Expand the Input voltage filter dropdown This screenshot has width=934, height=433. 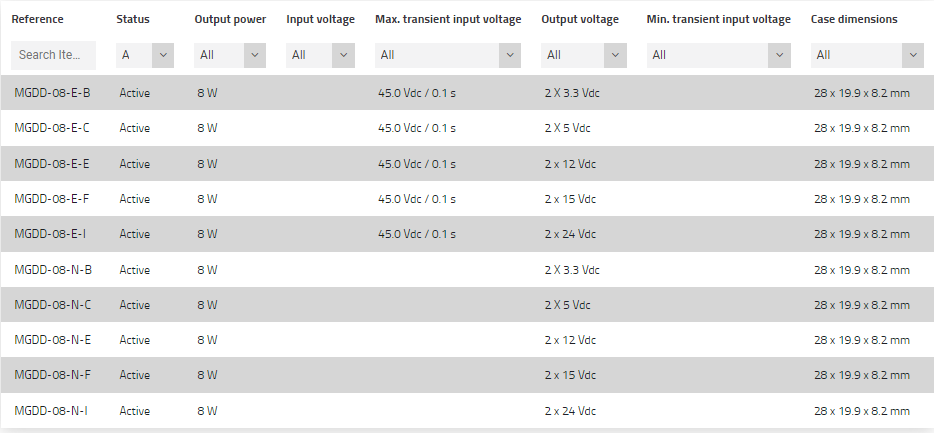click(320, 55)
